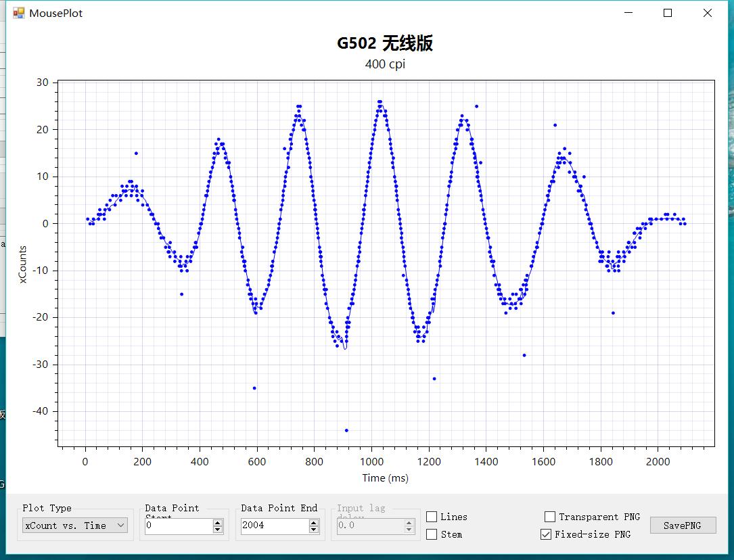
Task: Decrease the Data Point Start value
Action: (218, 530)
